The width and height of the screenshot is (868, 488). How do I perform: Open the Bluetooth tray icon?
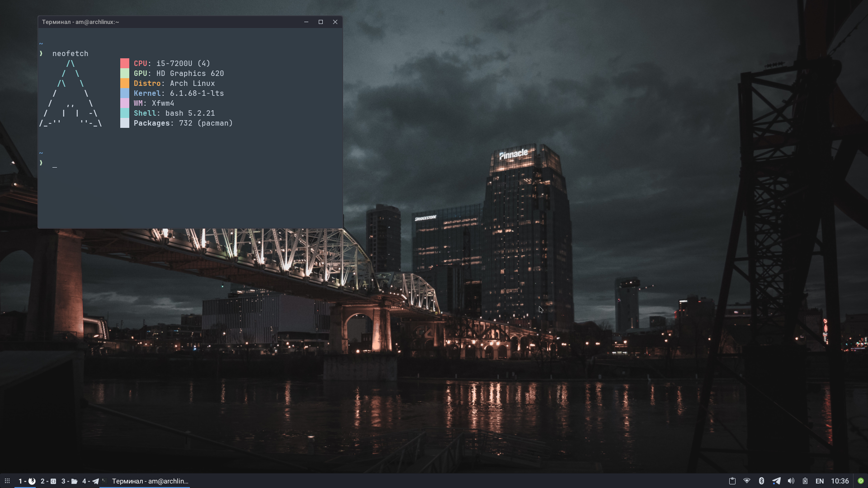(x=761, y=481)
